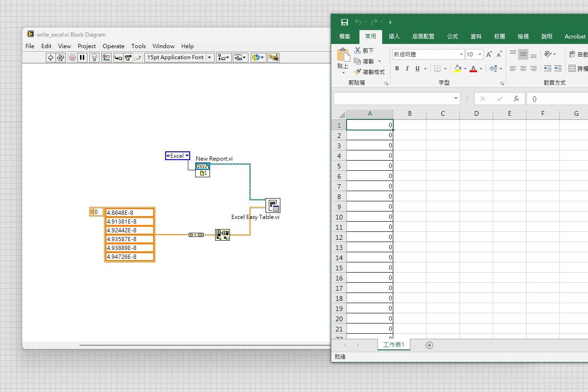Click the 剪下 cut button

point(364,50)
